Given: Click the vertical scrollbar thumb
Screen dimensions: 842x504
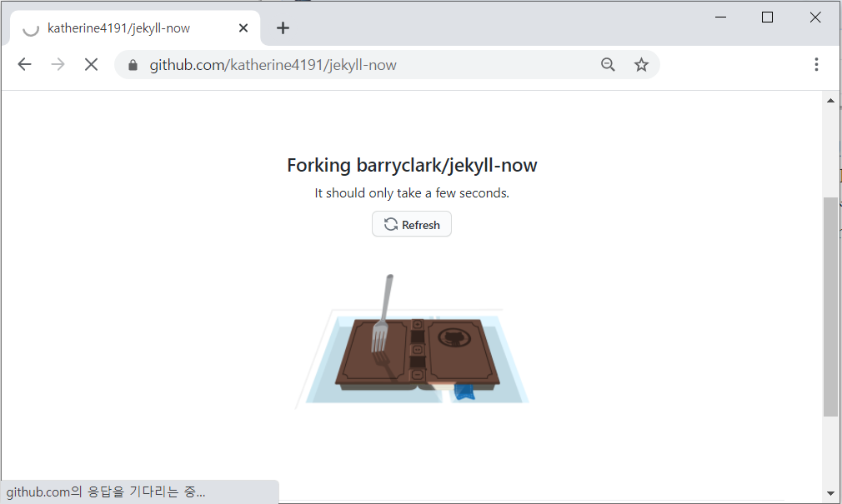Looking at the screenshot, I should click(830, 307).
